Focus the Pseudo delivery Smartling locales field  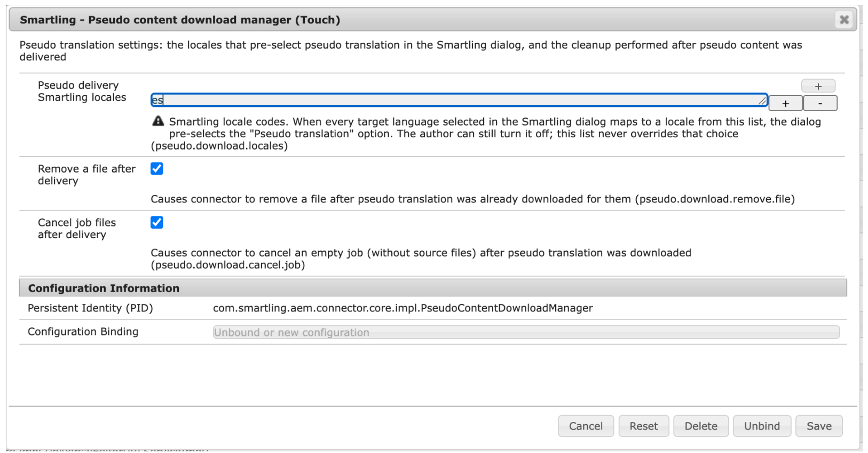click(459, 100)
